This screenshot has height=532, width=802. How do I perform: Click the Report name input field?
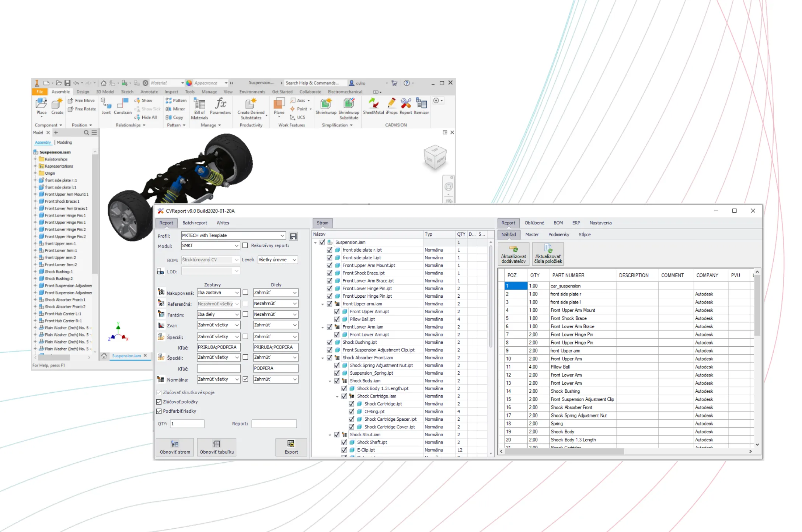[x=274, y=424]
